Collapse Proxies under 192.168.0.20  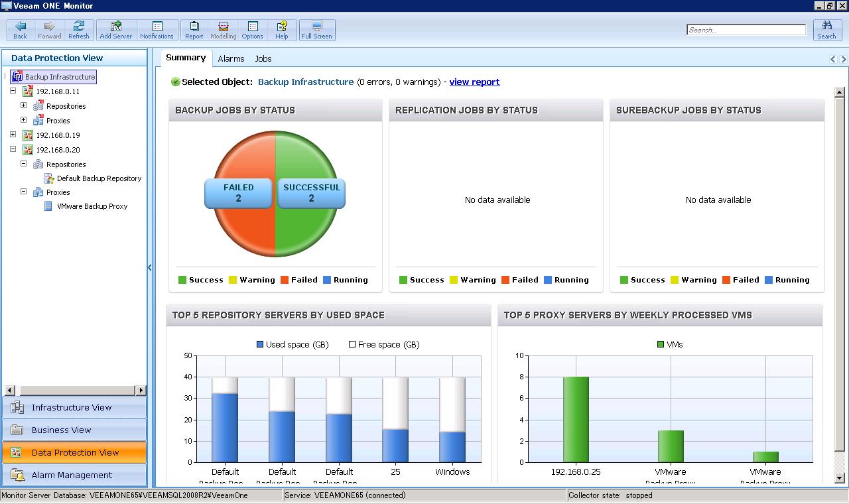pyautogui.click(x=23, y=192)
